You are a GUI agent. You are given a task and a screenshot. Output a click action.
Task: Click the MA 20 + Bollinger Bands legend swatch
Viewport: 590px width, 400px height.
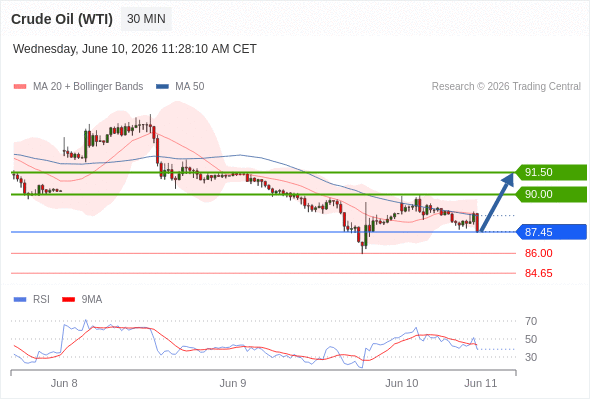(20, 87)
